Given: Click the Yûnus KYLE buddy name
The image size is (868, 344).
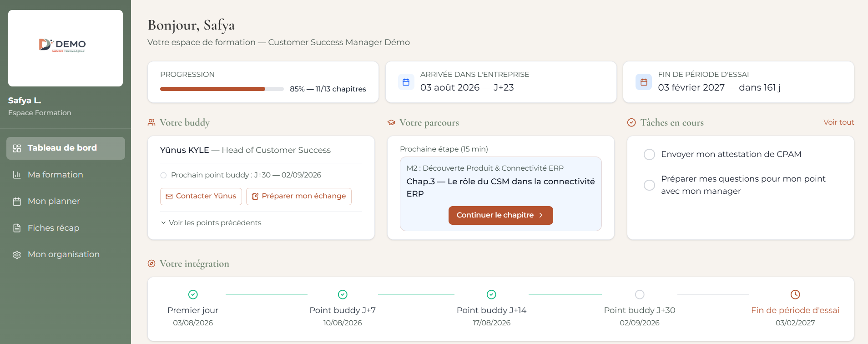Looking at the screenshot, I should point(185,150).
